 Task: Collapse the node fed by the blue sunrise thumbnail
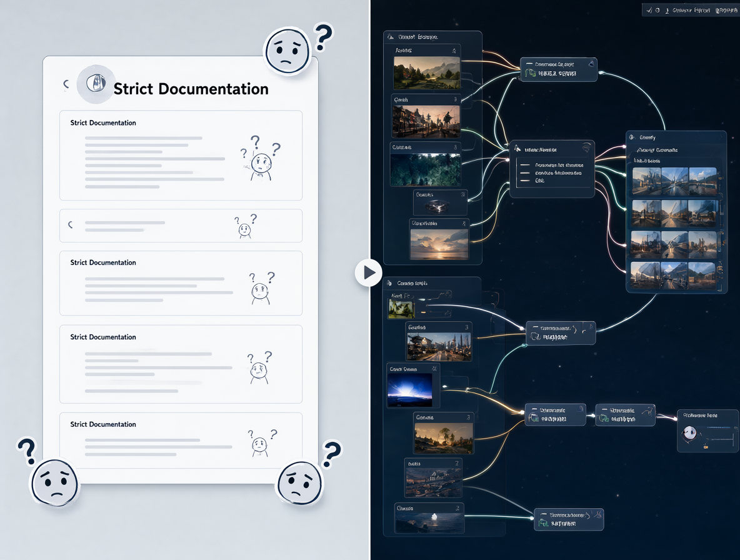(x=534, y=409)
